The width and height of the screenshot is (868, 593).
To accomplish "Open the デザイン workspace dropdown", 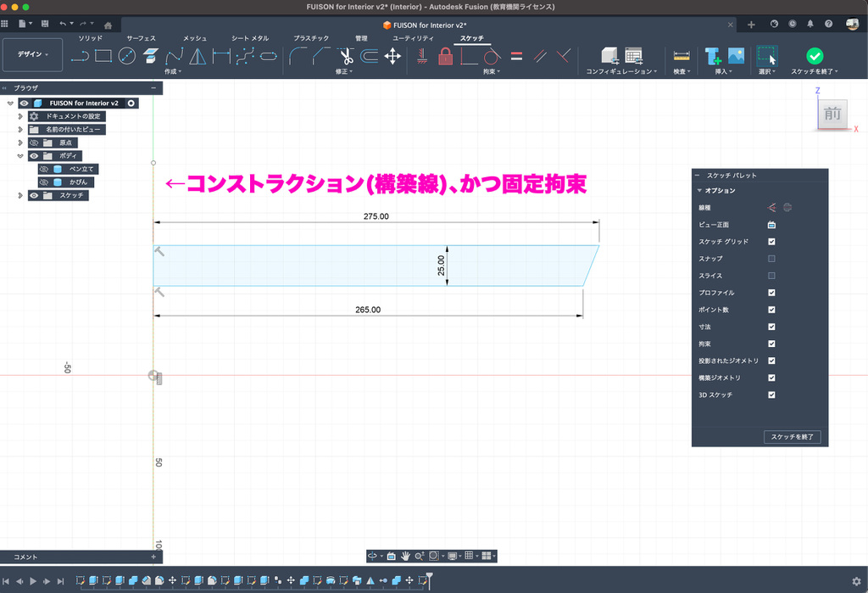I will coord(33,54).
